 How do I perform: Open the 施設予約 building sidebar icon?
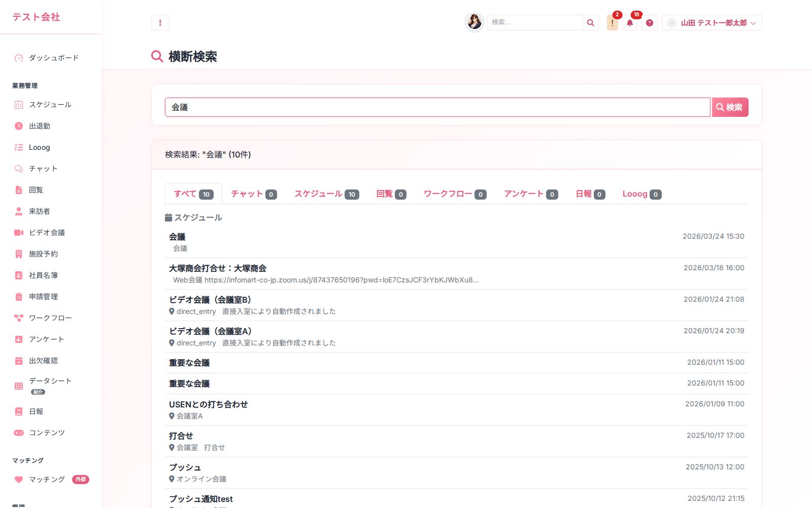click(19, 254)
